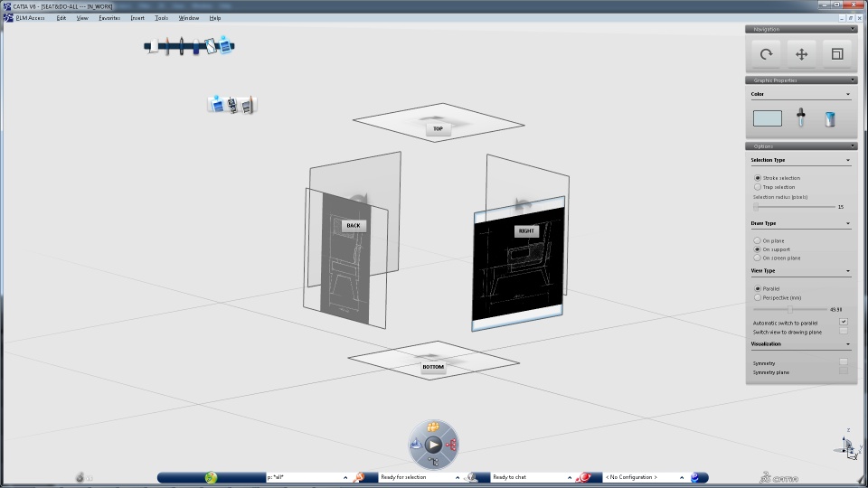Select Parallel view type
This screenshot has width=868, height=488.
click(758, 289)
